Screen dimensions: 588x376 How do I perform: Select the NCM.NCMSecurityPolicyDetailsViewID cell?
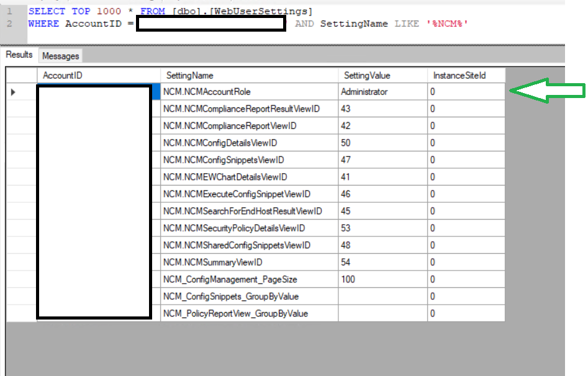point(250,228)
